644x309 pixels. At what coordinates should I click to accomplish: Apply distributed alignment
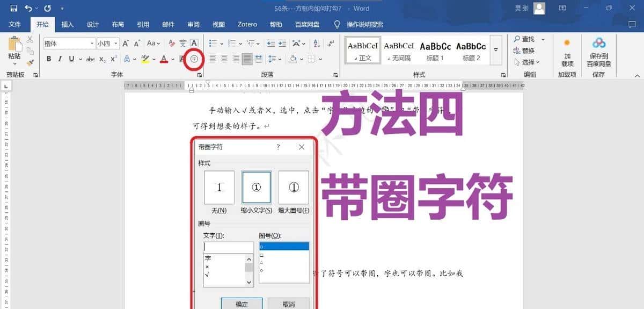coord(258,59)
